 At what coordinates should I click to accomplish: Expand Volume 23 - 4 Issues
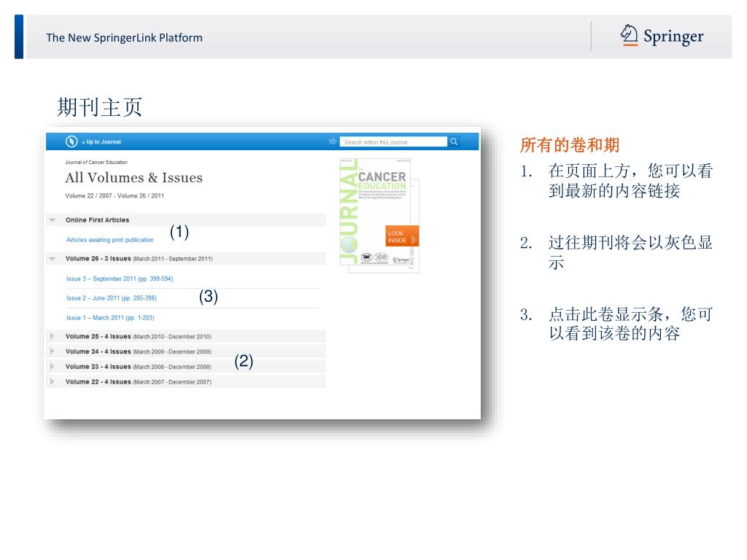[52, 367]
